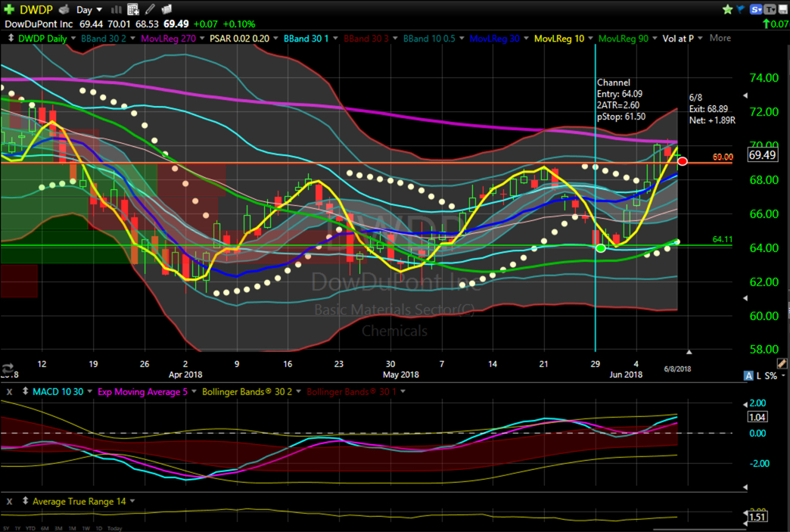
Task: Click the DWDP ticker symbol
Action: [36, 10]
